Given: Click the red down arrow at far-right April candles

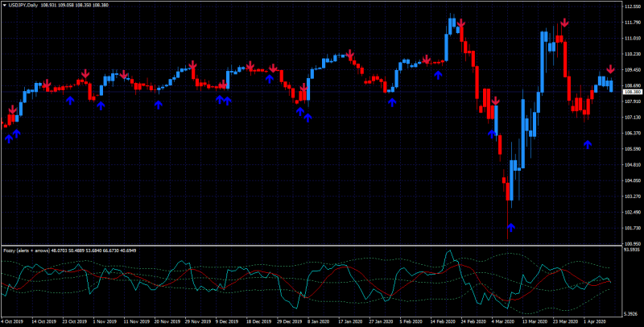Looking at the screenshot, I should [610, 69].
